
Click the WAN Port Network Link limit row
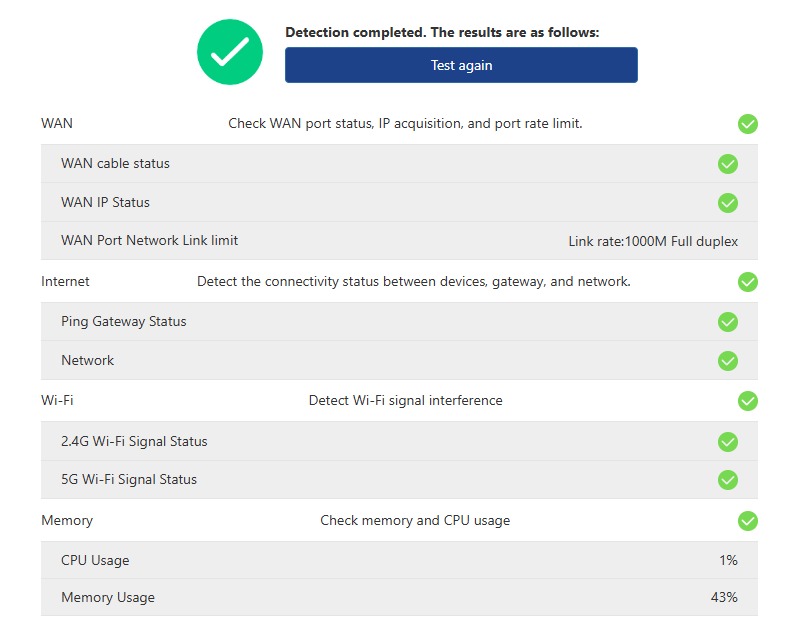[x=150, y=241]
